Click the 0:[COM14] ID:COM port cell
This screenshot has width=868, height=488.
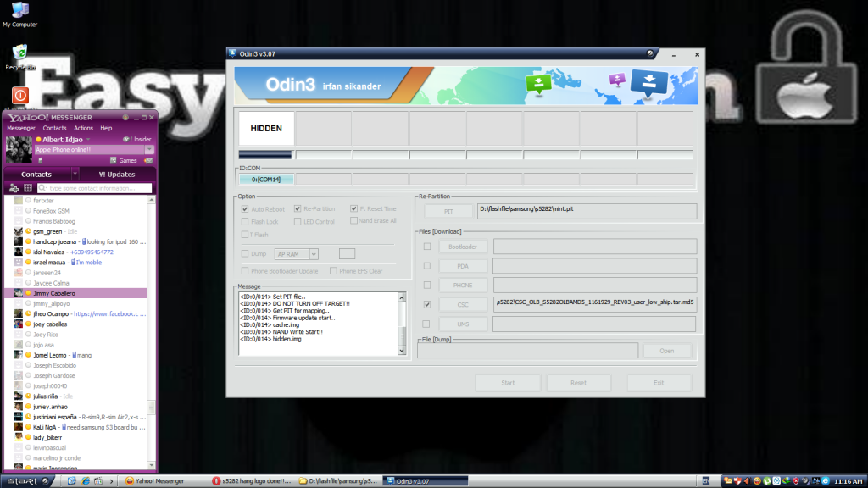[266, 180]
